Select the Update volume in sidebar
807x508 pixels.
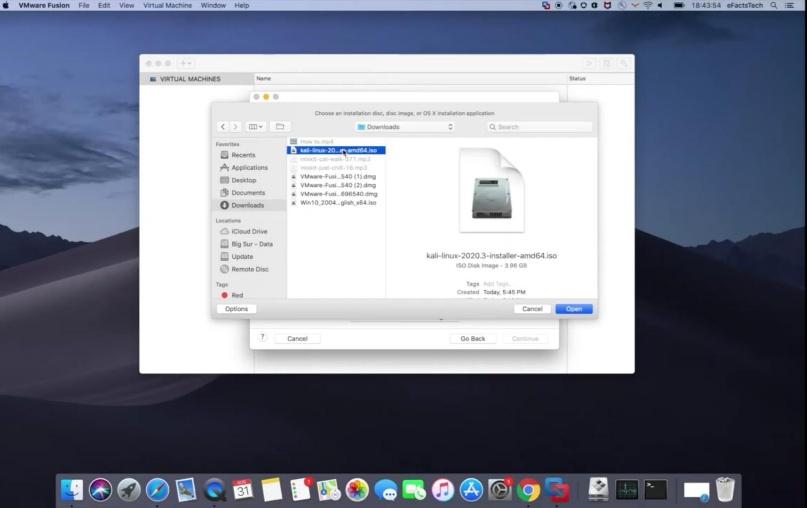(242, 256)
